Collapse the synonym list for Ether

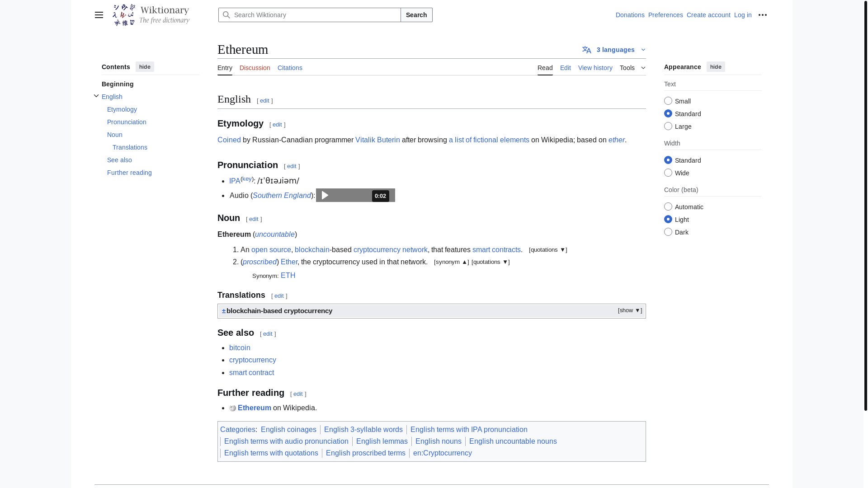coord(451,262)
